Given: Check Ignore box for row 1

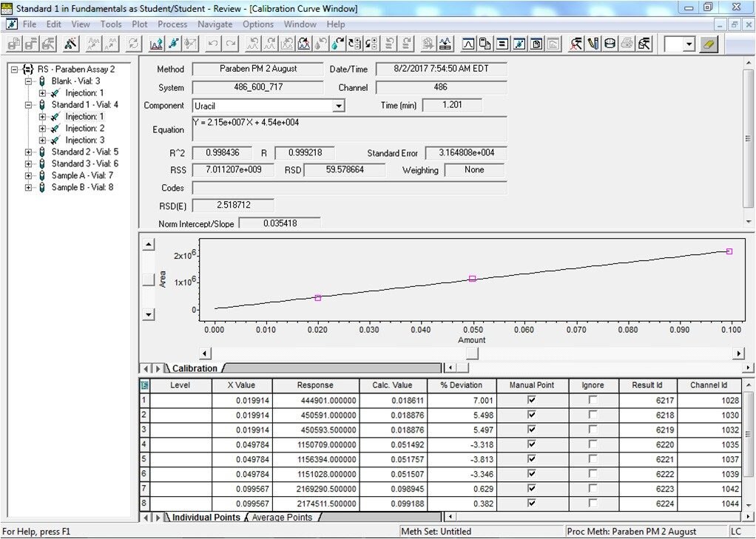Looking at the screenshot, I should click(593, 400).
